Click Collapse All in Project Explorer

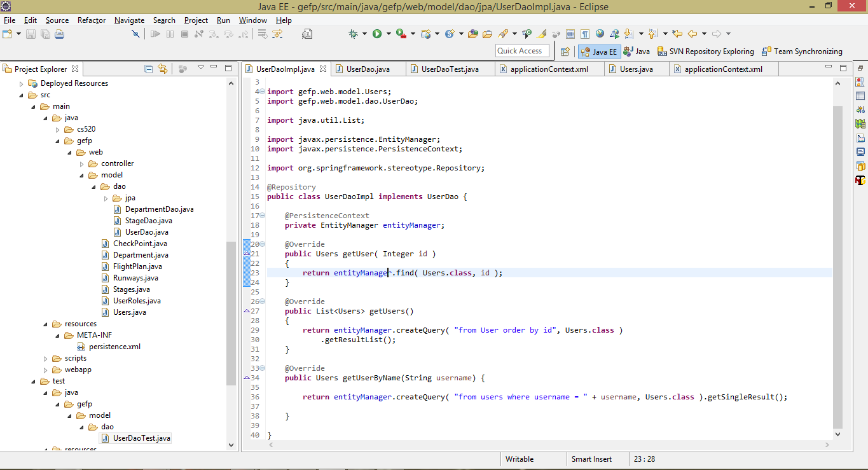pyautogui.click(x=148, y=69)
